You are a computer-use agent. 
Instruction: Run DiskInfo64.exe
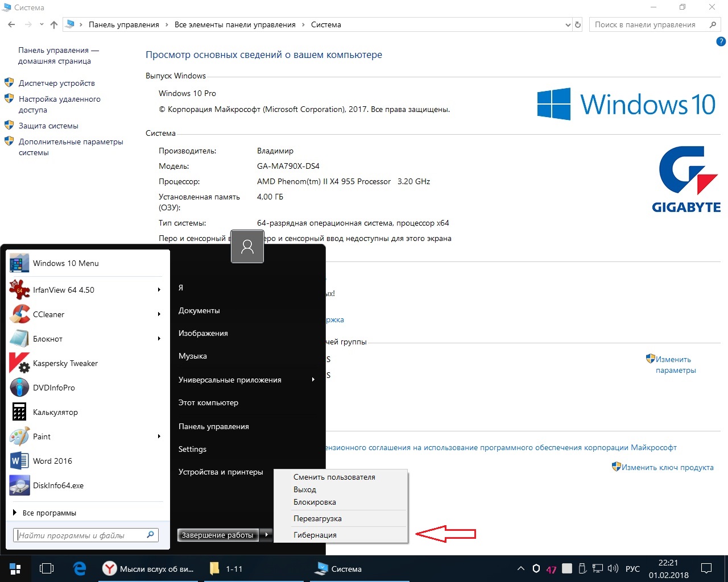click(86, 485)
